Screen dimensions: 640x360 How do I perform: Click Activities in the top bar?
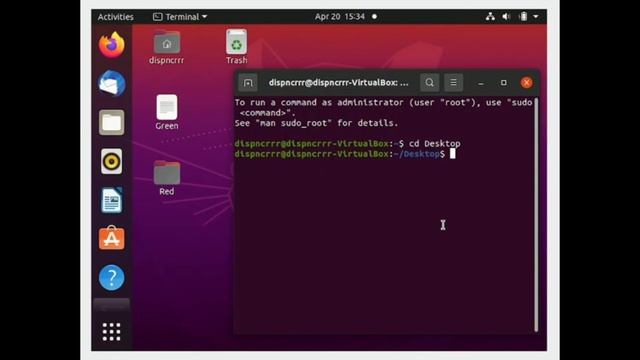tap(116, 17)
